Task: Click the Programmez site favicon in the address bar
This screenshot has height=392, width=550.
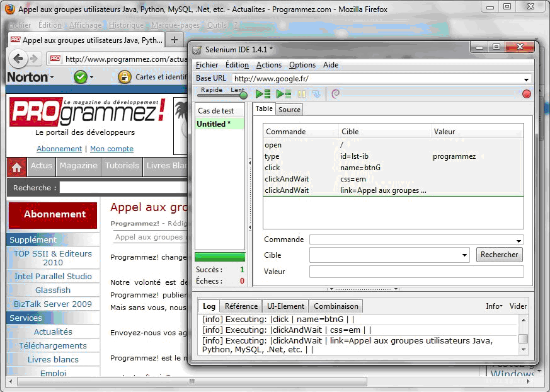Action: [55, 59]
